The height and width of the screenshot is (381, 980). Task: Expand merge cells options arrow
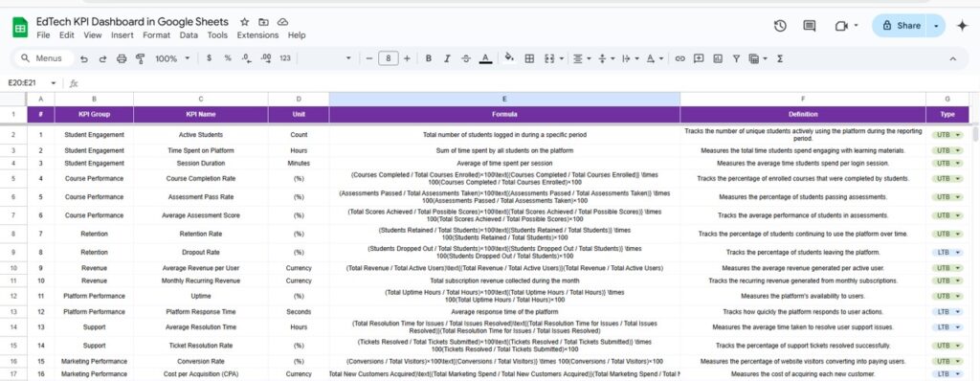point(561,58)
